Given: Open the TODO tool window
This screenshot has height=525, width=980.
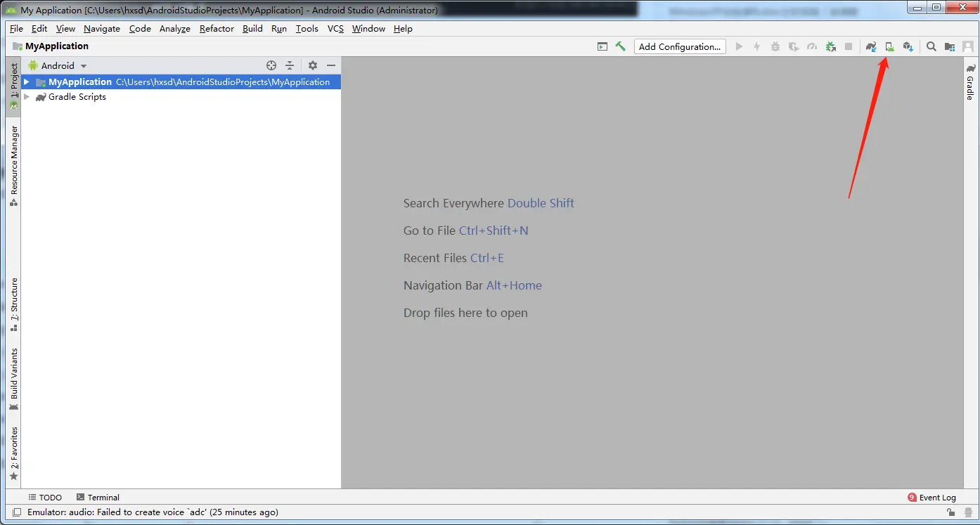Looking at the screenshot, I should click(45, 498).
